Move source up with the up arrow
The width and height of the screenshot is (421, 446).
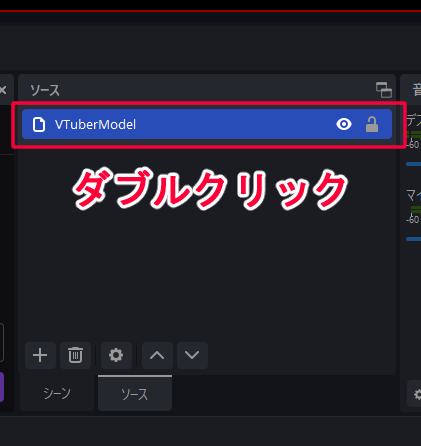pos(157,355)
